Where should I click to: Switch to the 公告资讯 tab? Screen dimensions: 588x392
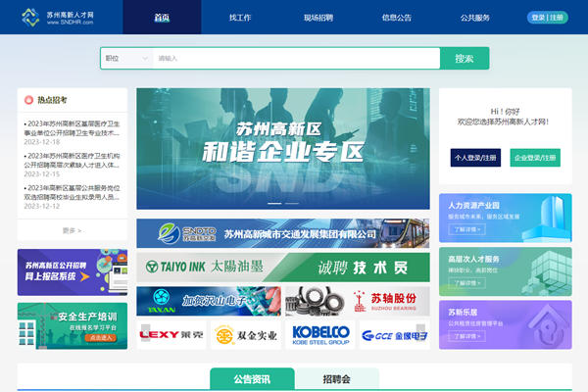pos(252,379)
